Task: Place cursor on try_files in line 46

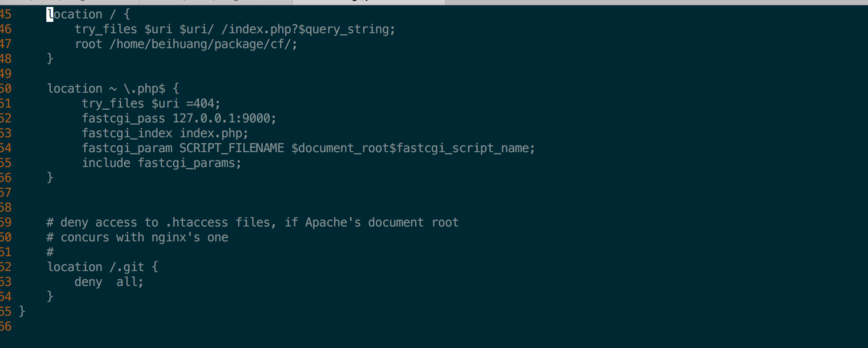Action: (x=106, y=29)
